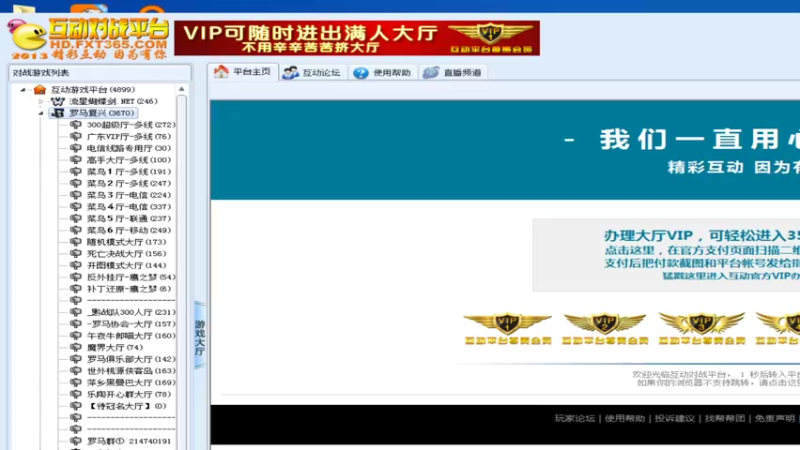
Task: Click the room icon beside 魔界大厅
Action: (76, 347)
